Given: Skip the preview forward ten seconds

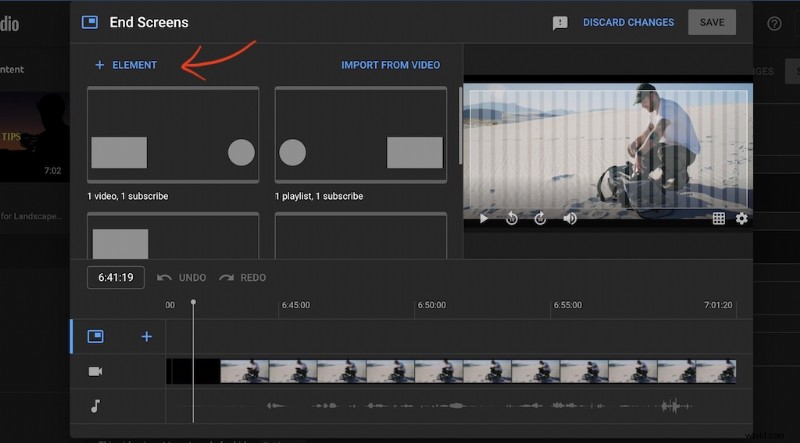Looking at the screenshot, I should [540, 218].
